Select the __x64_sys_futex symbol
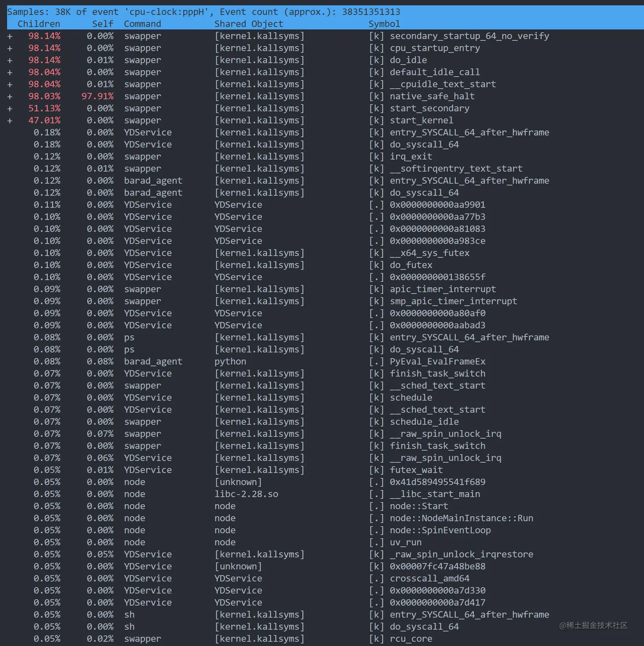This screenshot has width=644, height=646. [430, 253]
